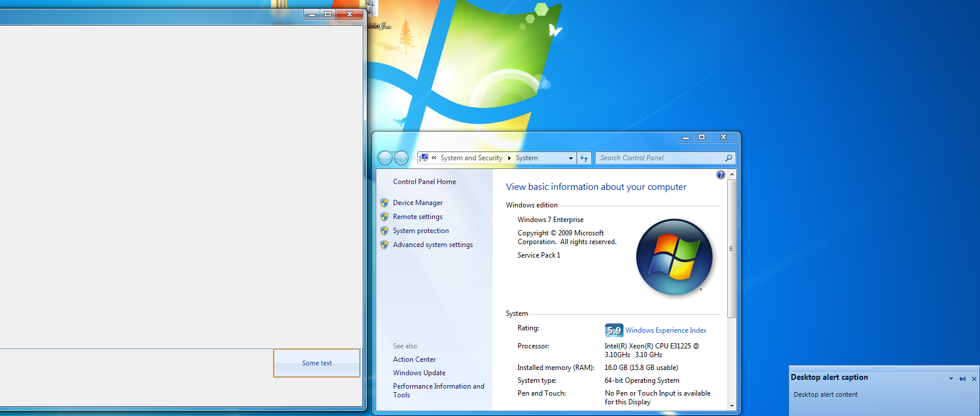The height and width of the screenshot is (416, 980).
Task: Click the vertical scrollbar thumb in System window
Action: [x=732, y=249]
